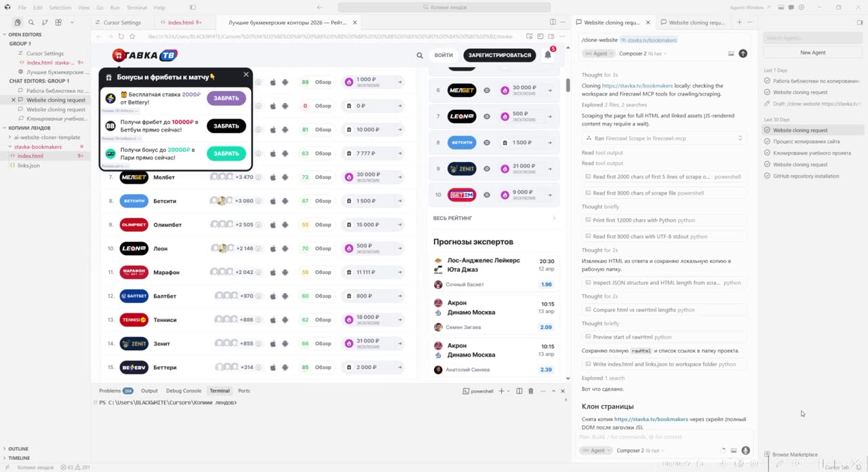
Task: Open the more views chevron in activity bar
Action: (72, 22)
